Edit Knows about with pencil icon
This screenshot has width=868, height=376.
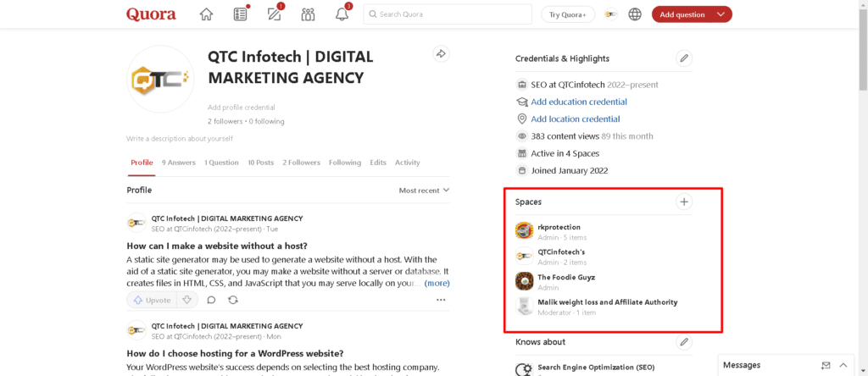(x=684, y=342)
